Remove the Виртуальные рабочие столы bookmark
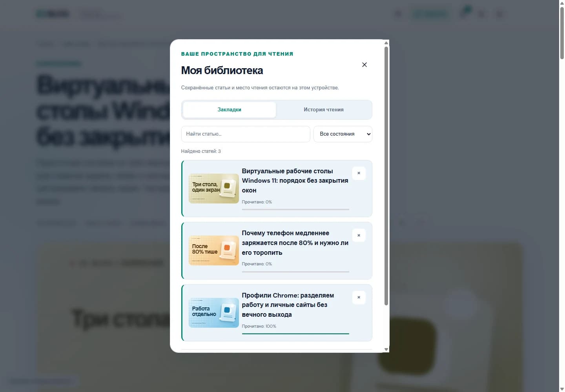 [359, 173]
